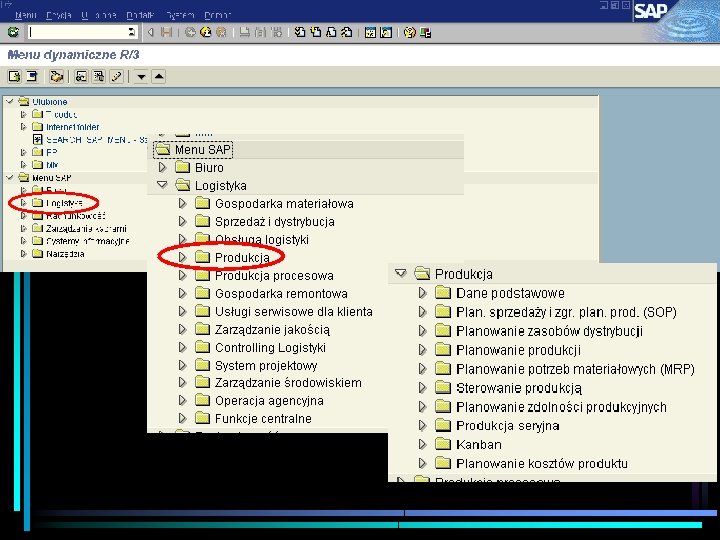Expand the Biuro node in enlarged panel
The height and width of the screenshot is (540, 720).
tap(162, 167)
